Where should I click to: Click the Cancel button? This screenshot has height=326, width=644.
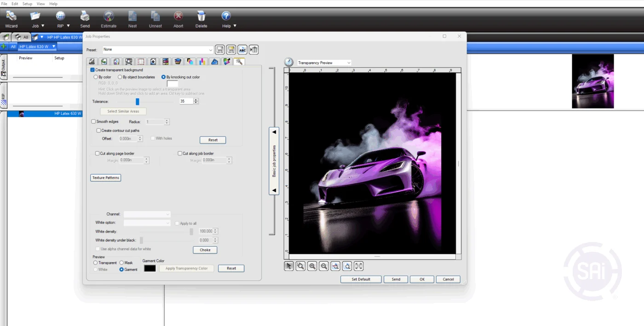click(448, 279)
